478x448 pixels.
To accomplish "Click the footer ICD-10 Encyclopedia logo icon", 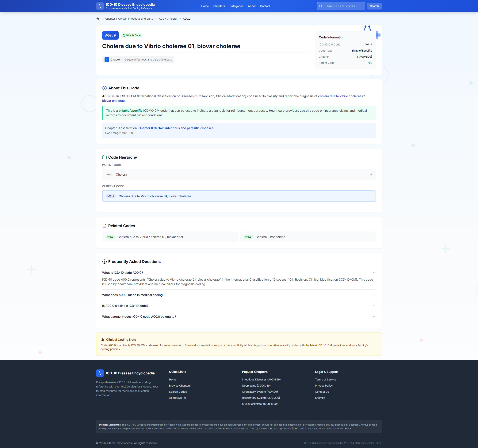I will tap(100, 373).
